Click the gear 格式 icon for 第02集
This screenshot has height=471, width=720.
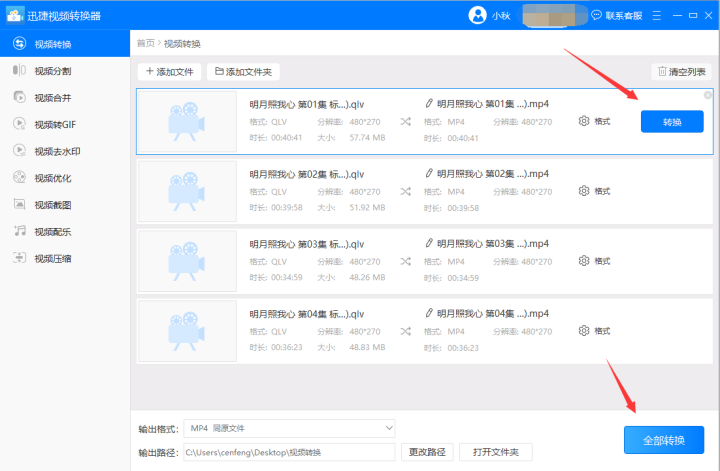[584, 191]
